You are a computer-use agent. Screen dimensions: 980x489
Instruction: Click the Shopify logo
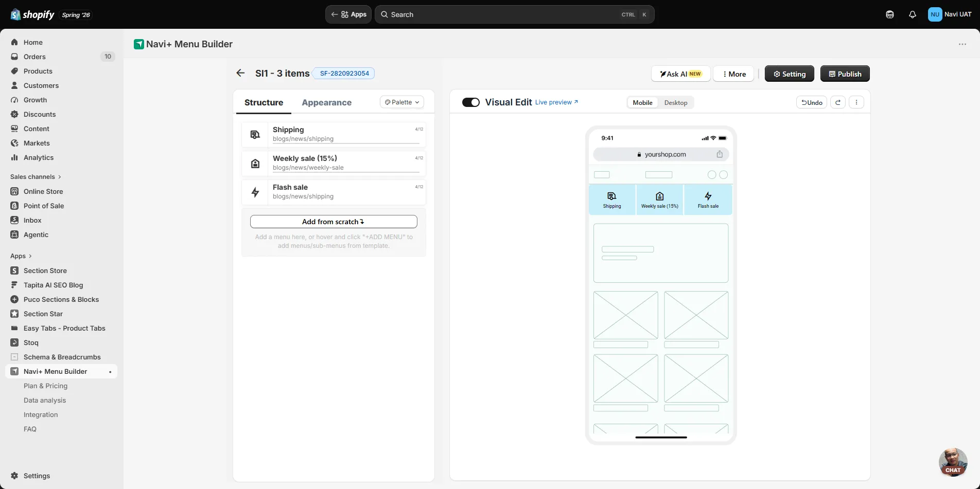(x=32, y=14)
